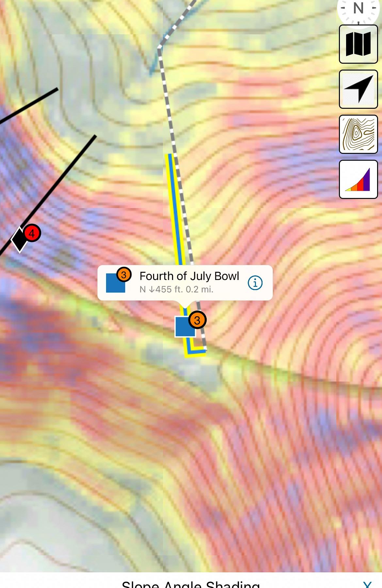This screenshot has height=588, width=382.
Task: Select the black diamond run marker
Action: coord(19,240)
